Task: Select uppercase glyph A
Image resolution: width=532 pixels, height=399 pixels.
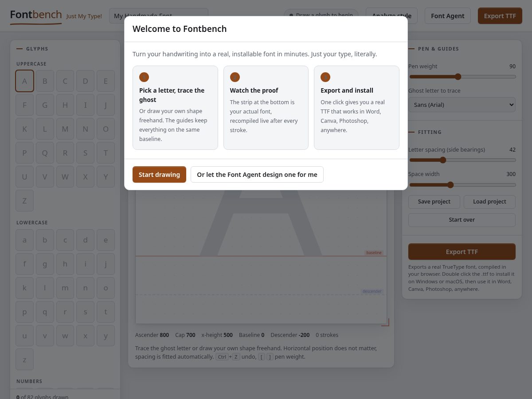Action: 24,81
